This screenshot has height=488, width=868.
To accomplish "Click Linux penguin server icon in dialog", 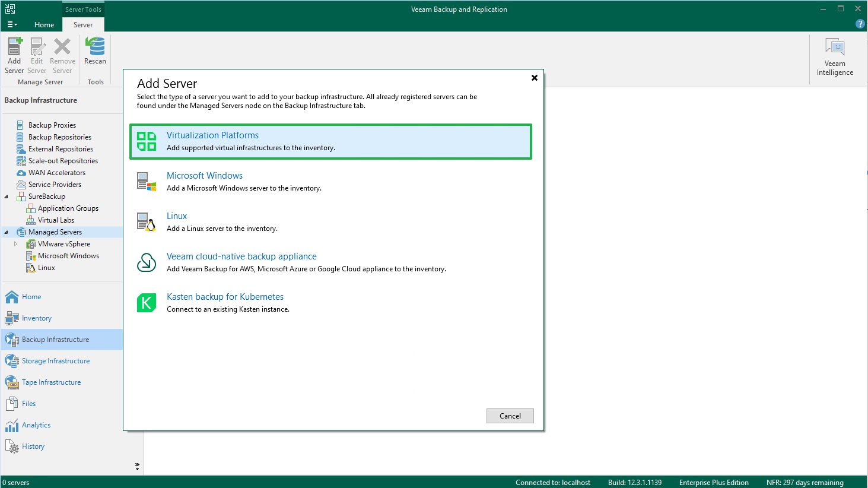I will point(147,222).
